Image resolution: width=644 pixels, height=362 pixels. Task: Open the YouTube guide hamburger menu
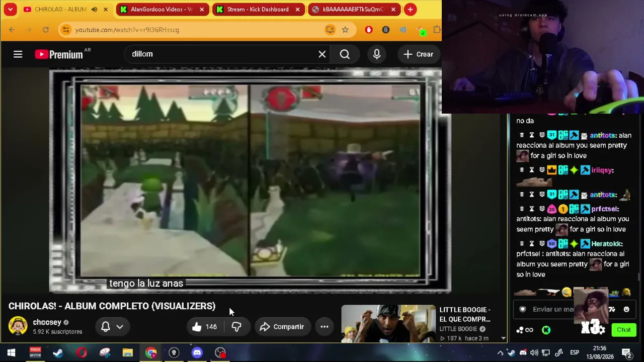click(18, 54)
